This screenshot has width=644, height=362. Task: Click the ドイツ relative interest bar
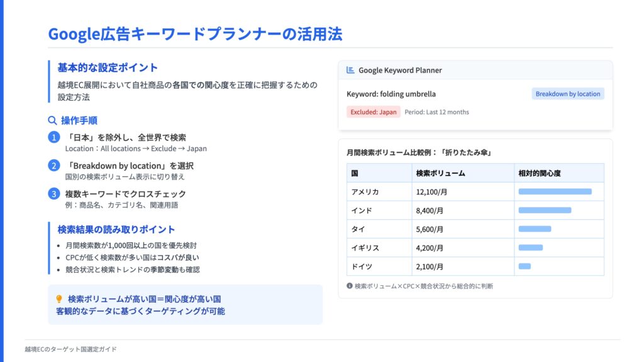[x=525, y=266]
